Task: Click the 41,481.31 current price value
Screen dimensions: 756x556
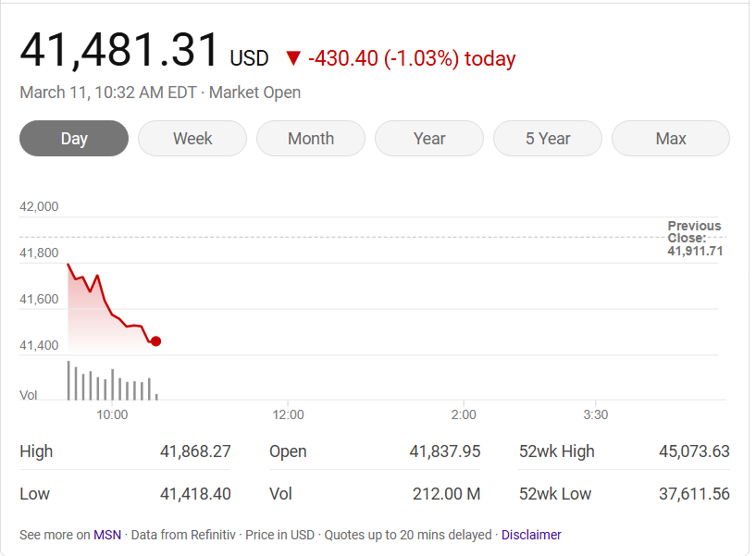Action: [120, 50]
